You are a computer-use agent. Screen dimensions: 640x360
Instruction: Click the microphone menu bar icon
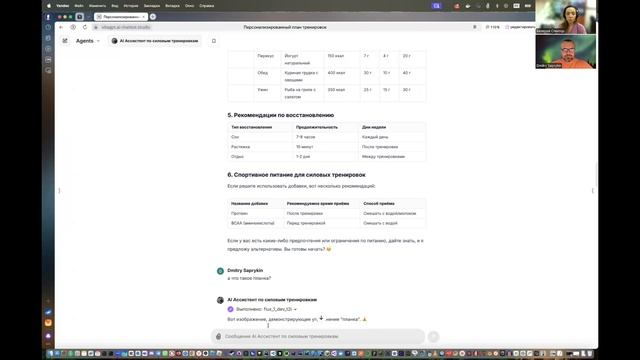(488, 6)
